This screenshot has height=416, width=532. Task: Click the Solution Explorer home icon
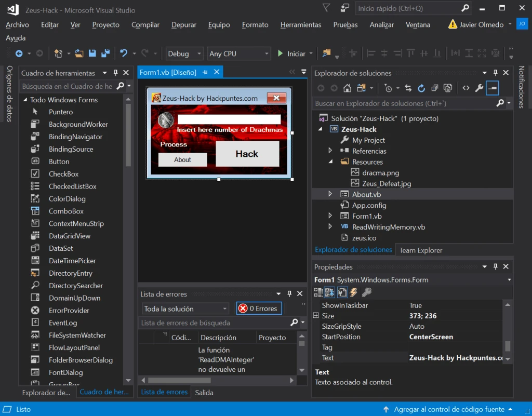(347, 88)
